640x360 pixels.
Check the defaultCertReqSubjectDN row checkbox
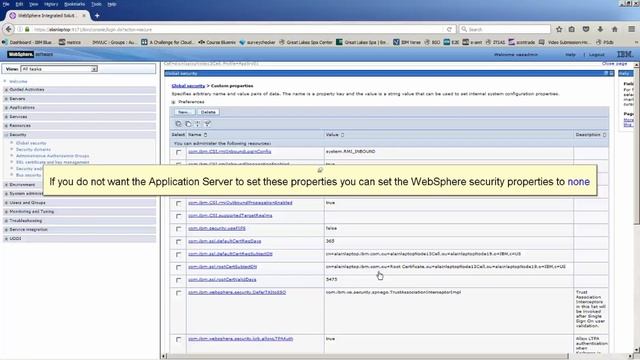pyautogui.click(x=178, y=255)
